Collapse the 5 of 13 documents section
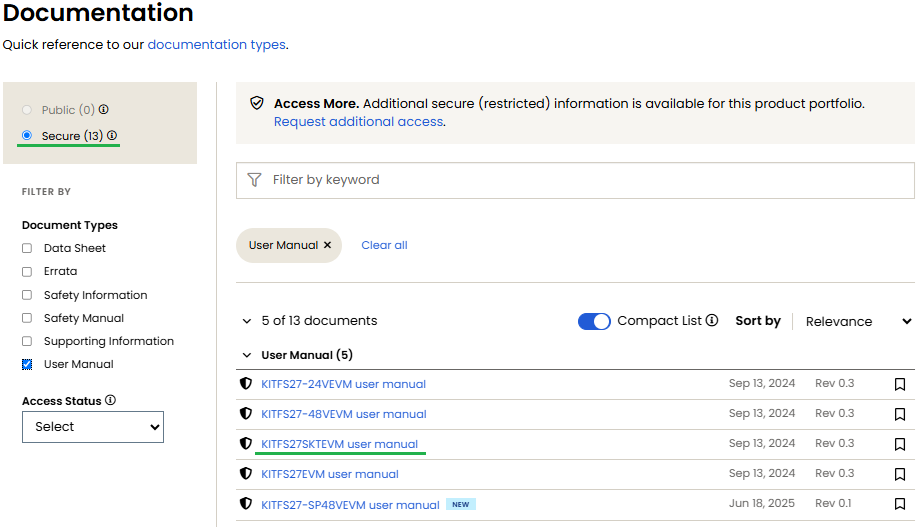Screen dimensions: 922x527 [x=246, y=321]
